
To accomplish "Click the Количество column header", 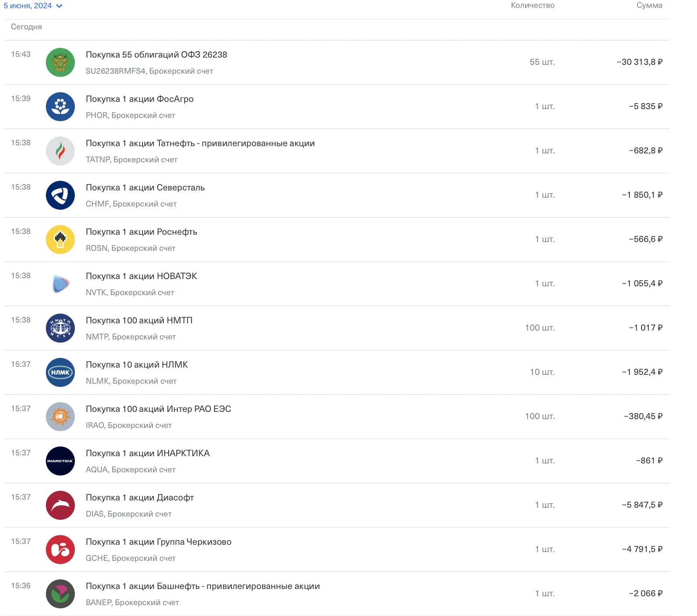I will [x=532, y=5].
